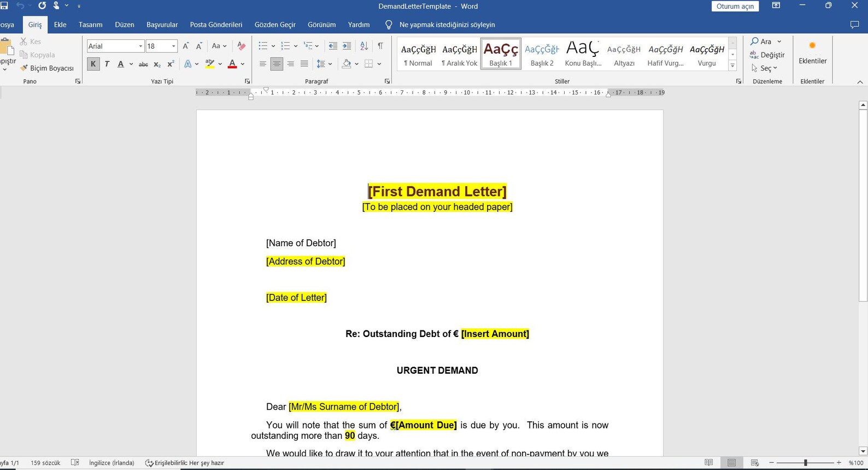
Task: Open the bullet list options dropdown
Action: point(273,46)
